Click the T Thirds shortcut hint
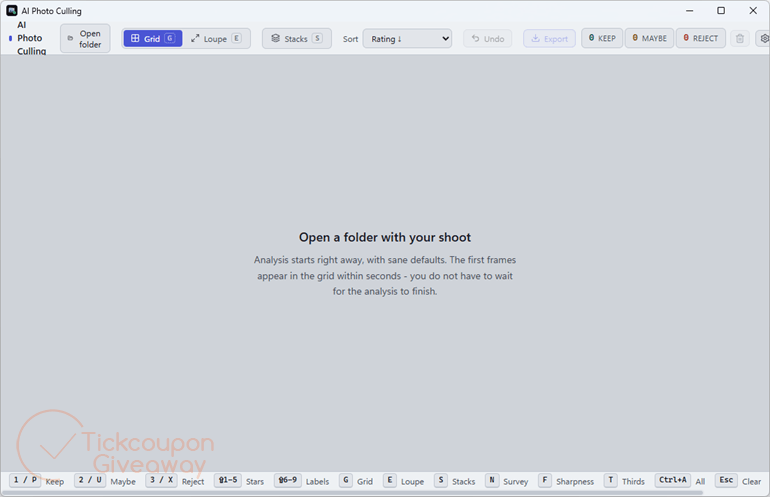770x497 pixels. [624, 481]
